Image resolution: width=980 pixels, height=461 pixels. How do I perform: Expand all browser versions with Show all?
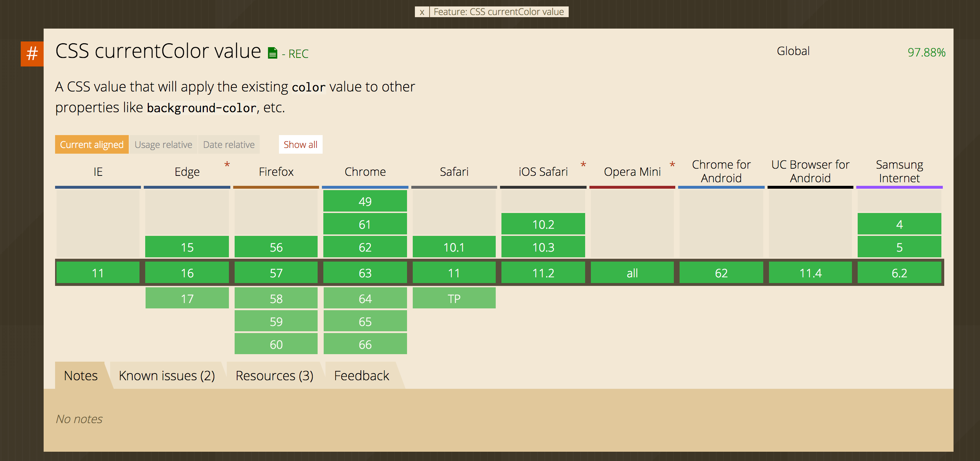coord(300,144)
